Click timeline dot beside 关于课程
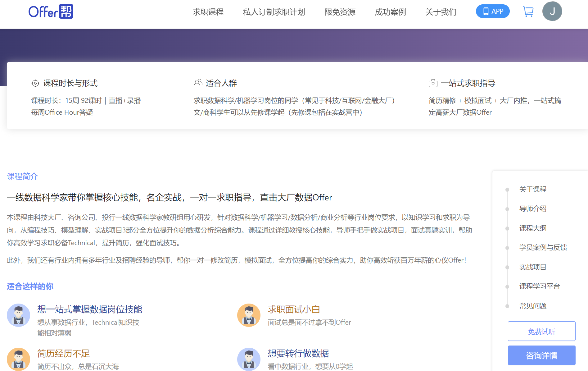The width and height of the screenshot is (588, 371). coord(507,190)
